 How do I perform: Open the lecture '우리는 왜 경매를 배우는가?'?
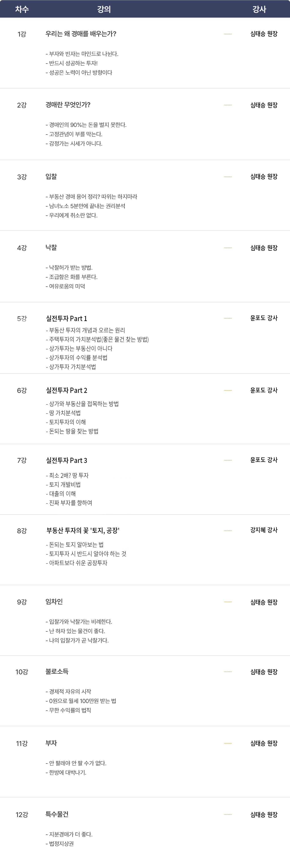(81, 34)
